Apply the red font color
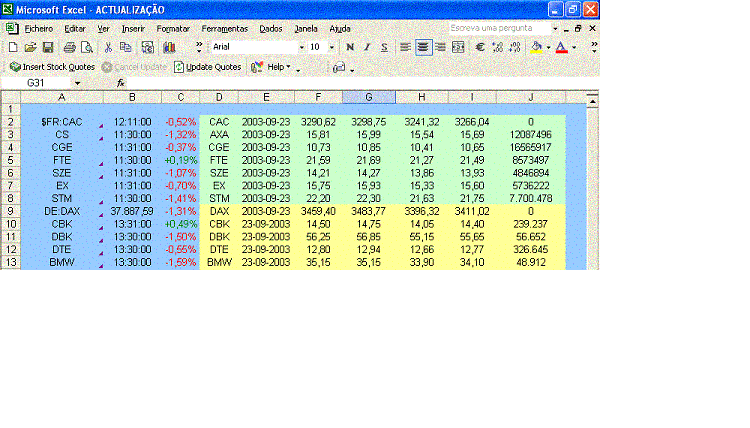 pos(562,47)
